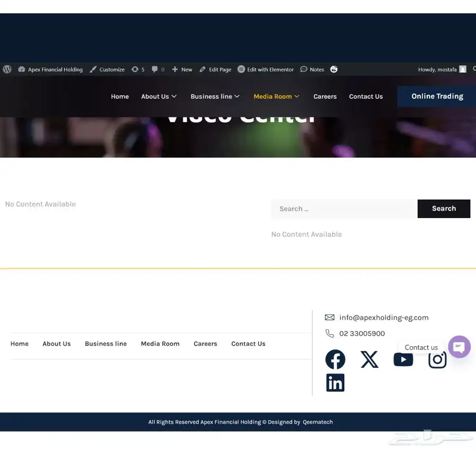Click phone number 02 33005900
476x450 pixels.
(362, 334)
